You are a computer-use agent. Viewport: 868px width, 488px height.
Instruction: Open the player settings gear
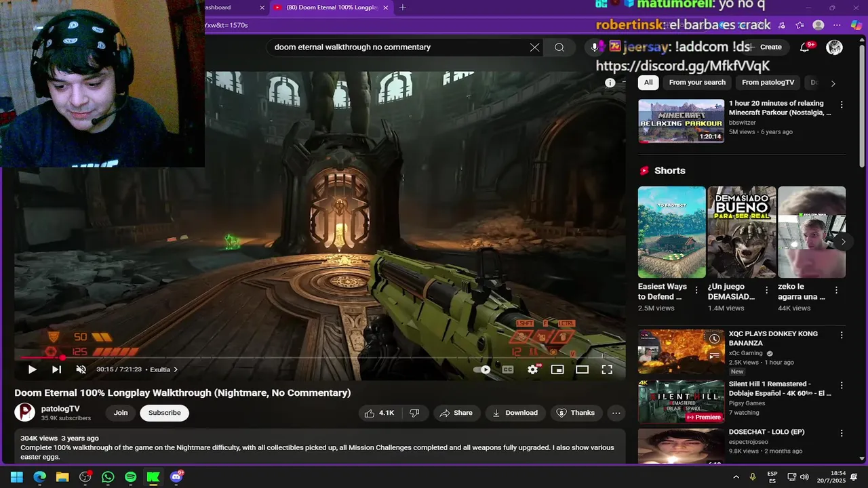(x=533, y=369)
